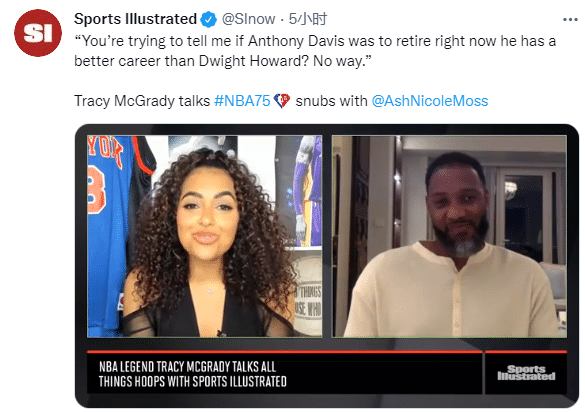Click the red stripe above the video caption
Screen dimensions: 585x412
pyautogui.click(x=284, y=352)
